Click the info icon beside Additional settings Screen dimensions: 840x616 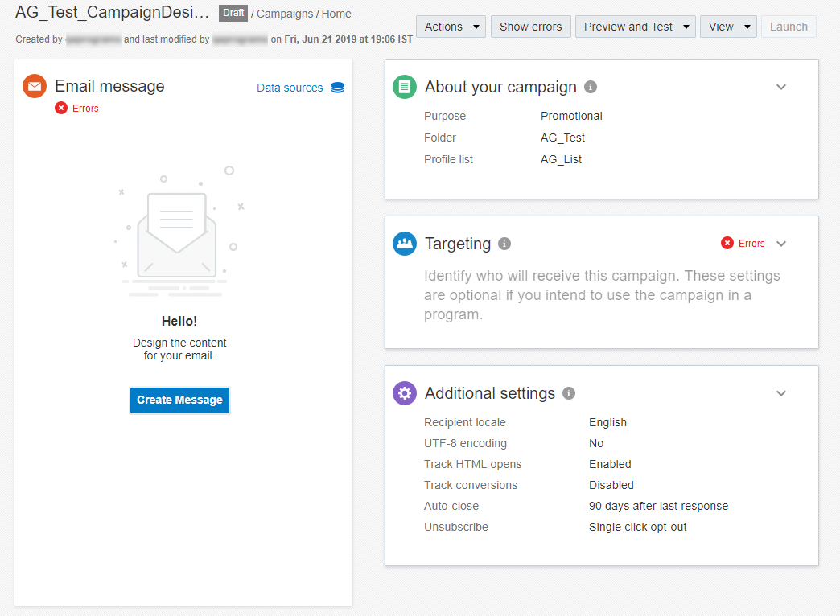569,393
